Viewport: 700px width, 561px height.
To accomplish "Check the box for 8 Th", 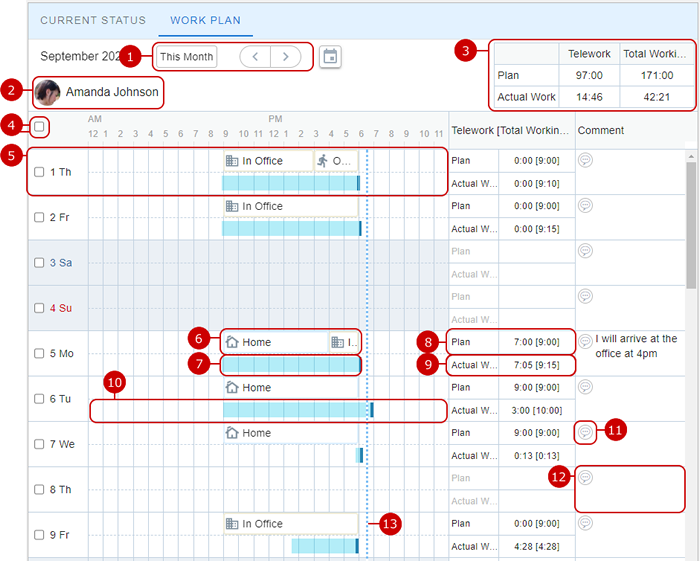I will click(39, 490).
